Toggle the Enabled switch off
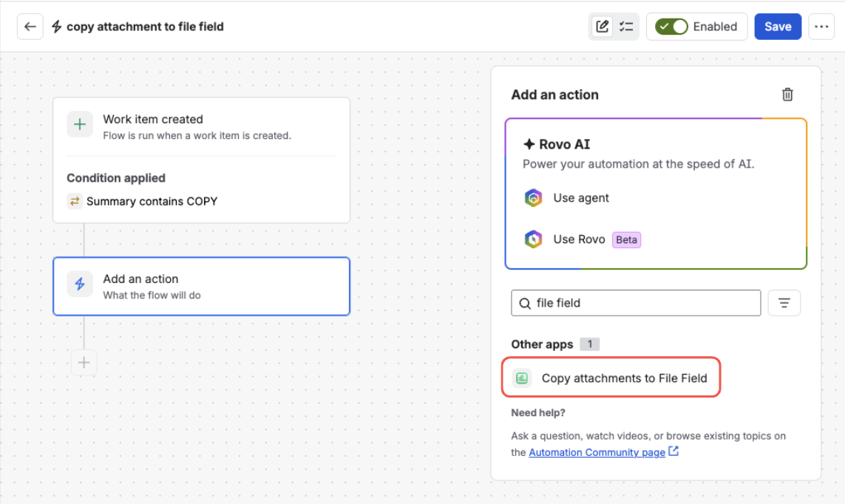Viewport: 845px width, 504px height. point(671,27)
